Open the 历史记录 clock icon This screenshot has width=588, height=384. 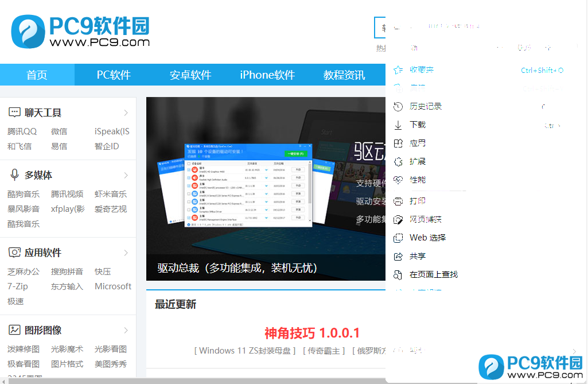398,107
